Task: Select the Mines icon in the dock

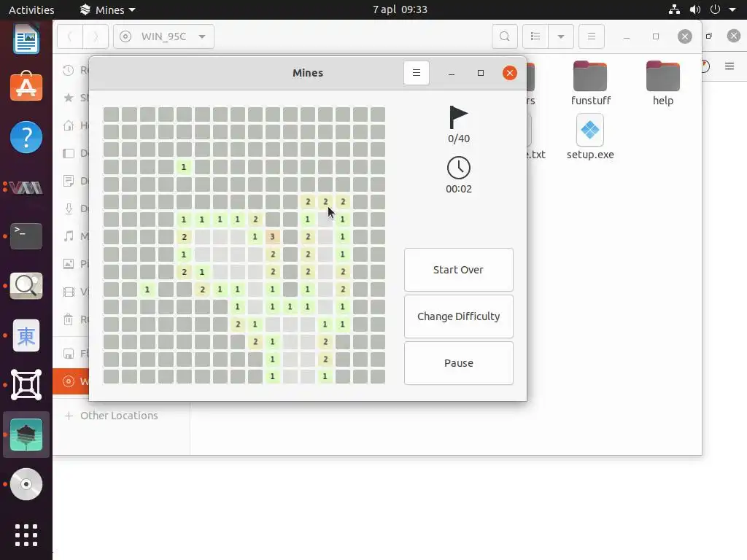Action: 26,435
